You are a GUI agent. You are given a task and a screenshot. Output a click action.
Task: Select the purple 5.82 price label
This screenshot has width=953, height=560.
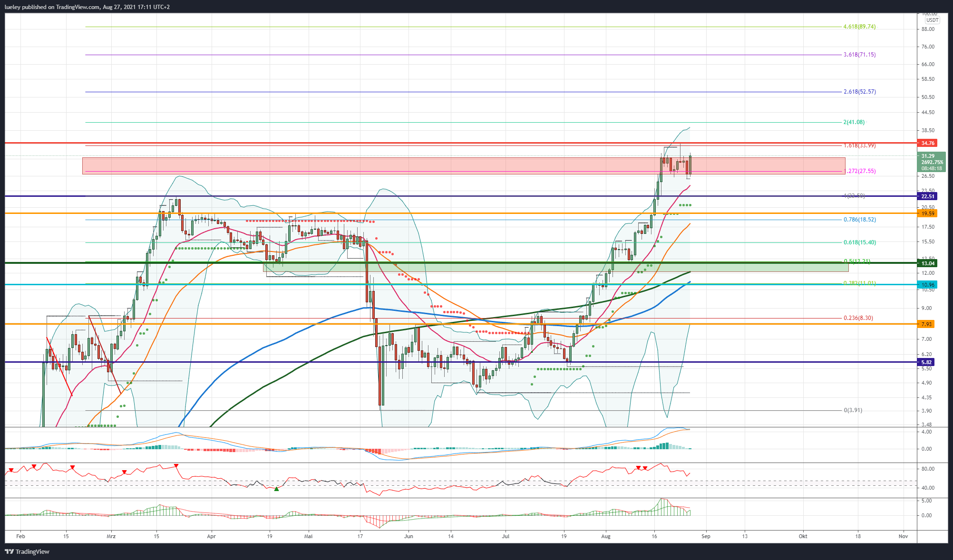tap(926, 362)
